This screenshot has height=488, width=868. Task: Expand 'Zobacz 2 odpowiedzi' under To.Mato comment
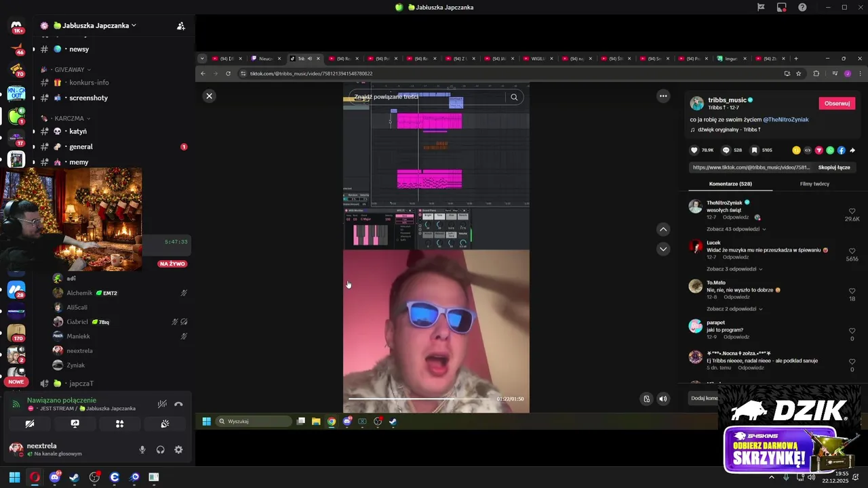[735, 309]
